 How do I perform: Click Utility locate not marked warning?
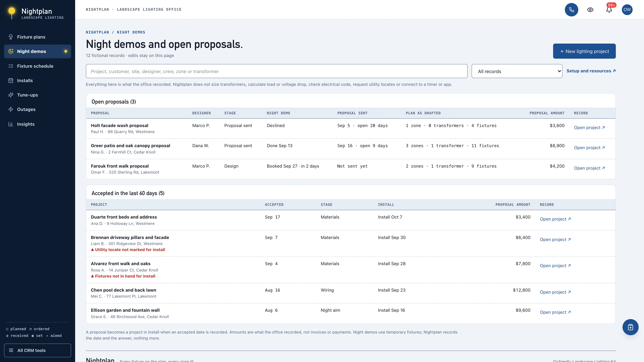pyautogui.click(x=128, y=250)
